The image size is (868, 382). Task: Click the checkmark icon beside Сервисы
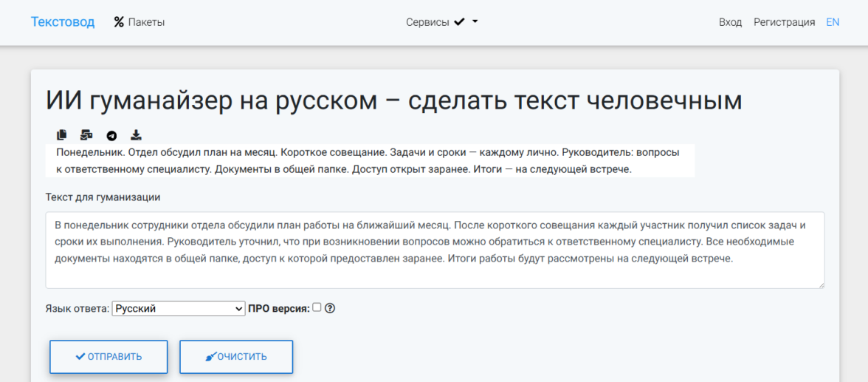(x=459, y=22)
